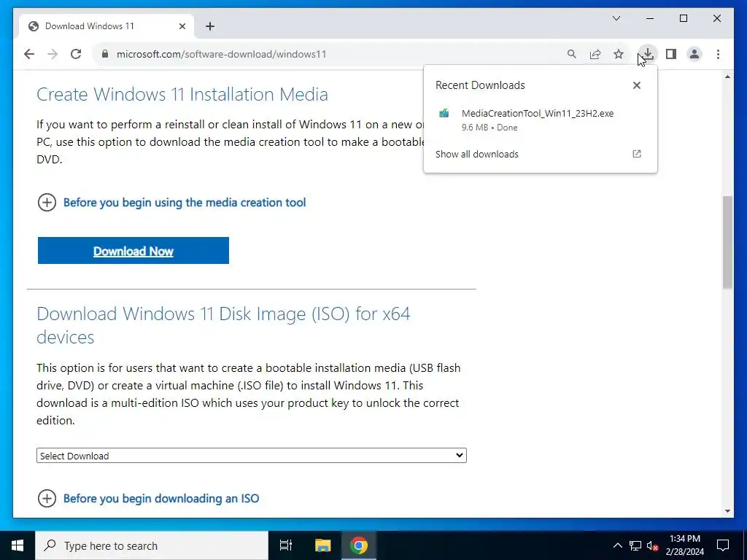The width and height of the screenshot is (747, 560).
Task: Open the notification center icon
Action: coord(723,545)
